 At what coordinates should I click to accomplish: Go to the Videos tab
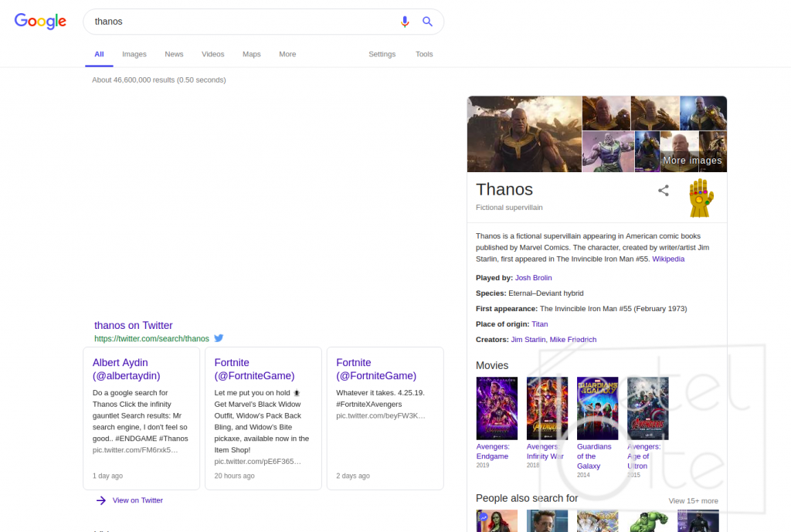click(213, 54)
